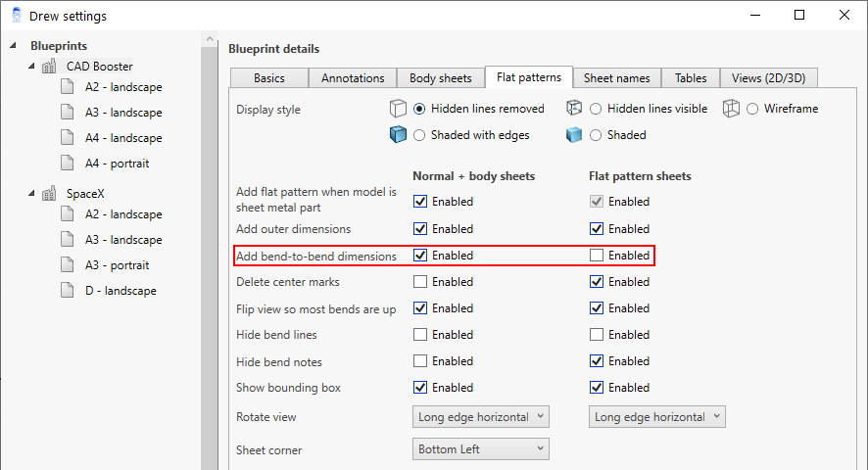Click the Hidden lines removed cube icon
868x470 pixels.
[x=398, y=109]
